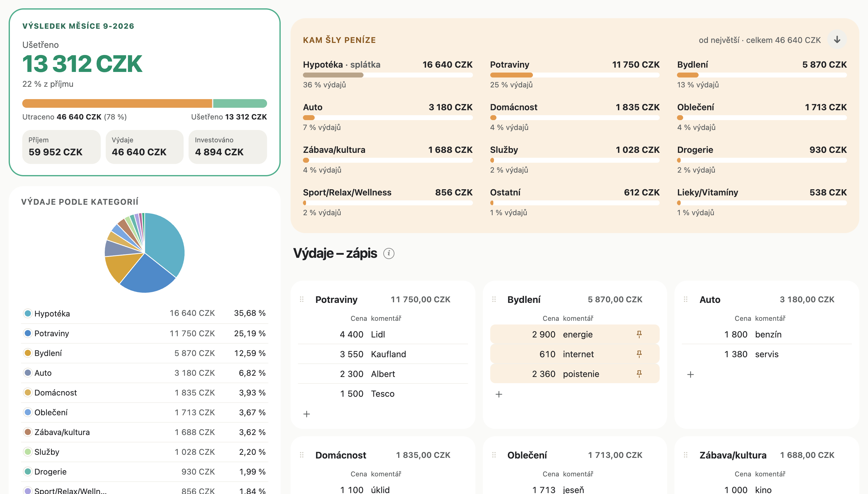The width and height of the screenshot is (868, 494).
Task: Grab the drag handle of the Potraviny card
Action: pyautogui.click(x=302, y=299)
